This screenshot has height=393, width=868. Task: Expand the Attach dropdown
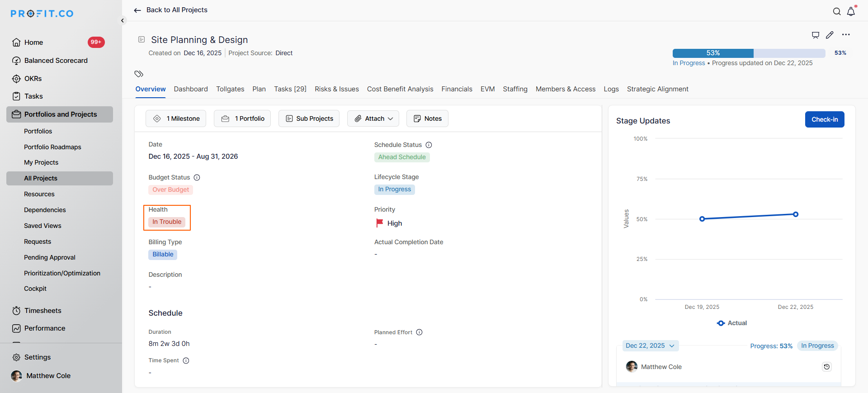(373, 118)
